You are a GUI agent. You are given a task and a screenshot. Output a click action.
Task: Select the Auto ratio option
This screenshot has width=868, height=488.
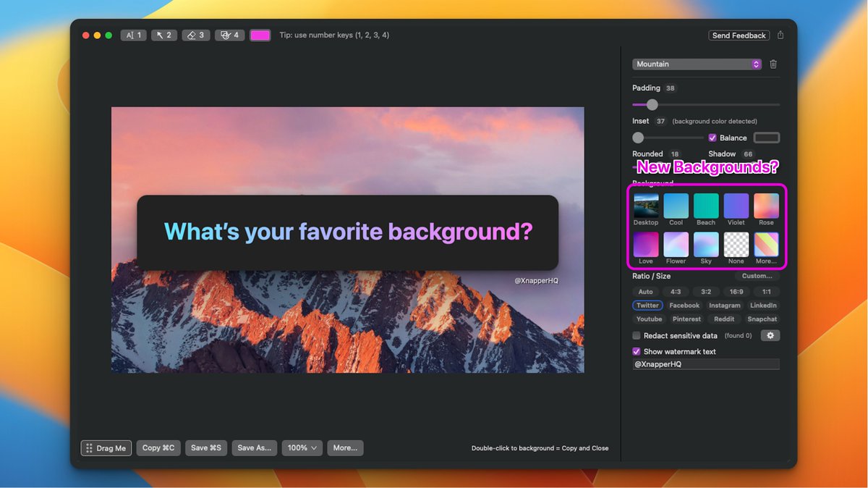(x=645, y=292)
